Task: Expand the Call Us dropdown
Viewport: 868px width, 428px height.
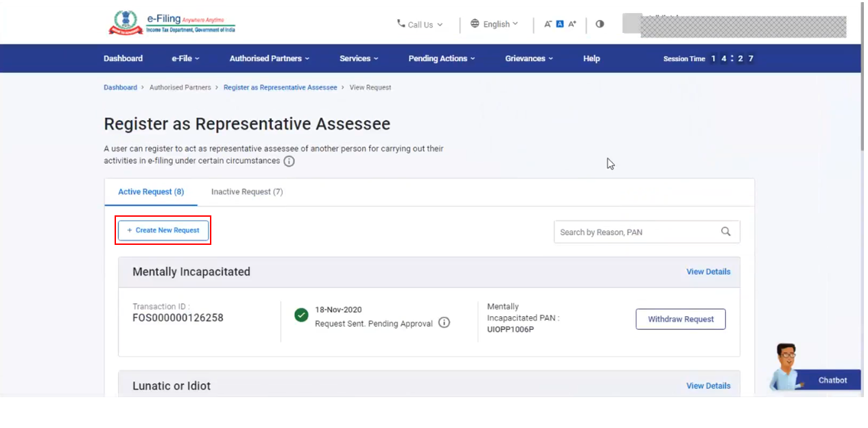Action: coord(420,24)
